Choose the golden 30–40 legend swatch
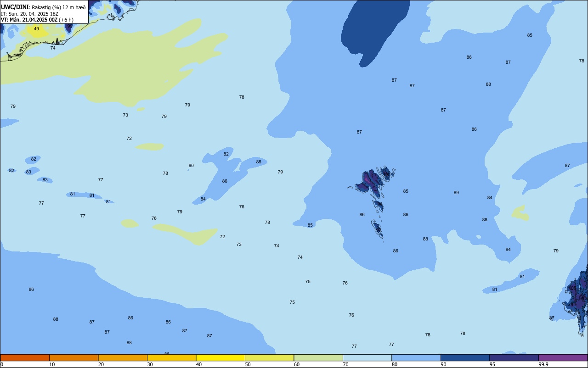 [171, 357]
